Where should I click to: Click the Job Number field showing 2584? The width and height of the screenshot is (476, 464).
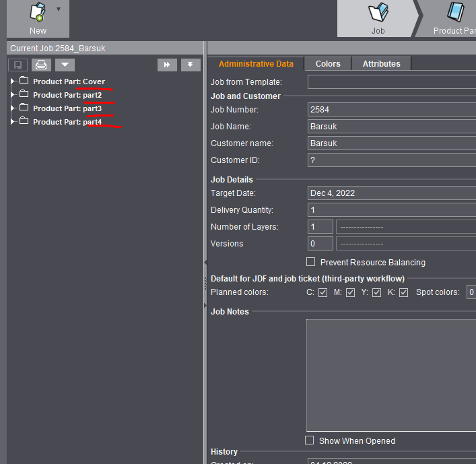tap(392, 110)
